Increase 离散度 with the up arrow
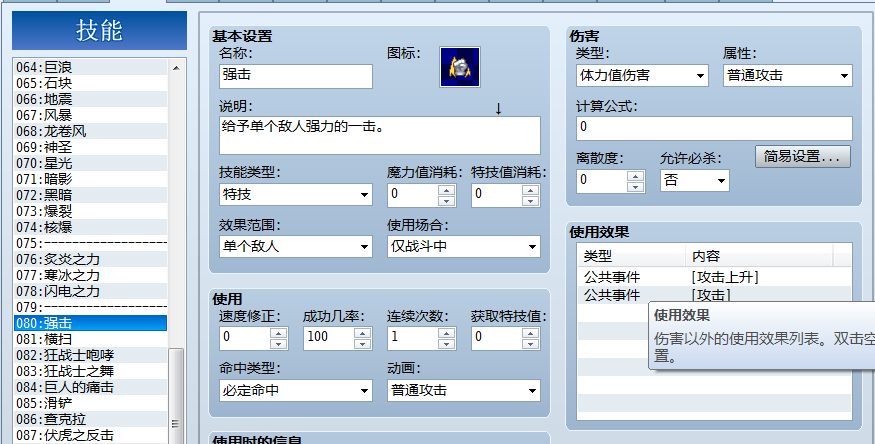This screenshot has width=875, height=444. click(x=636, y=176)
